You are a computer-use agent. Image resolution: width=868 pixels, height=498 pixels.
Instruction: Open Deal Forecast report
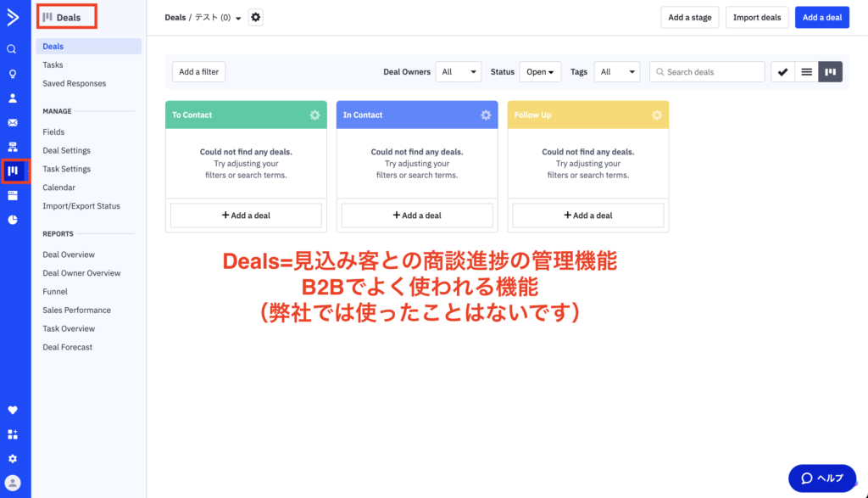(x=68, y=347)
